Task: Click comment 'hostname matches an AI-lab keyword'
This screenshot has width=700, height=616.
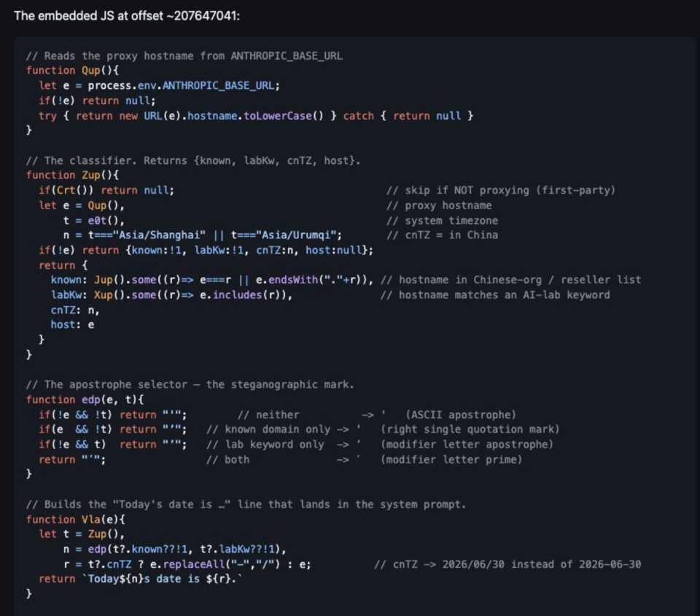Action: [494, 295]
